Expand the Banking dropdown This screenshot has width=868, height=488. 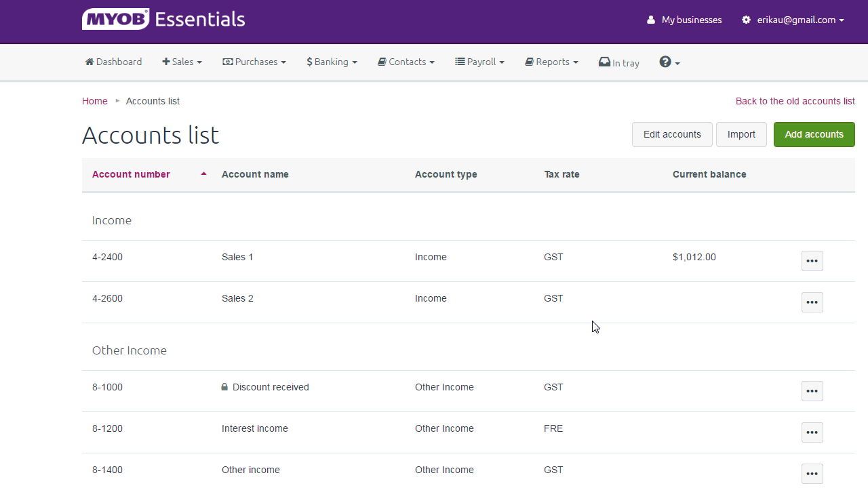point(332,62)
